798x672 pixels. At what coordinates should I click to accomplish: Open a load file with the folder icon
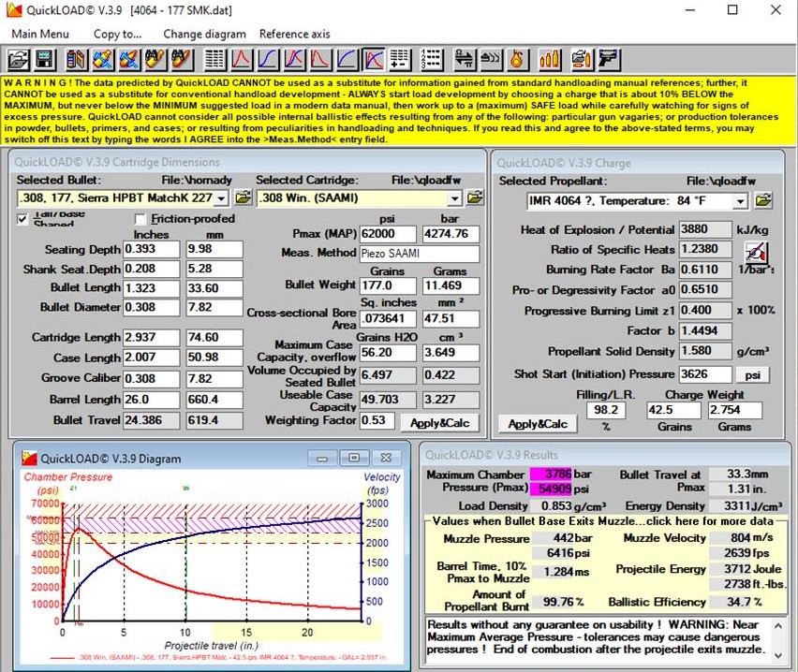click(x=19, y=60)
